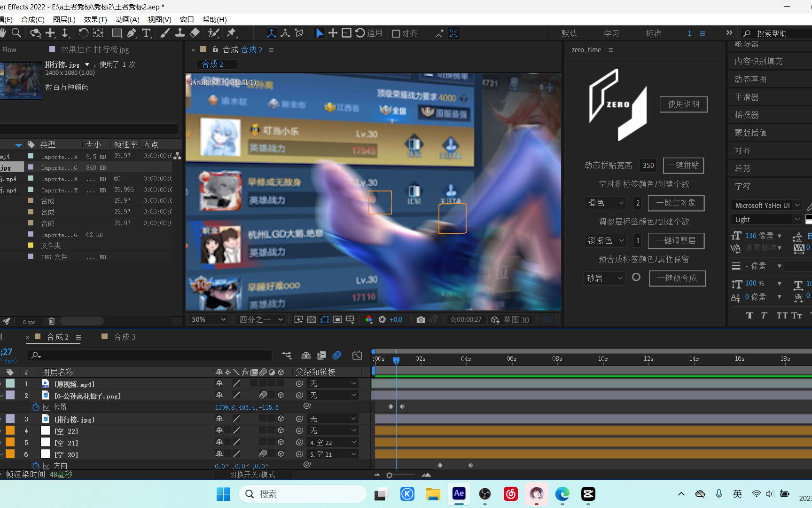Image resolution: width=812 pixels, height=508 pixels.
Task: Select the Pen tool
Action: (x=132, y=33)
